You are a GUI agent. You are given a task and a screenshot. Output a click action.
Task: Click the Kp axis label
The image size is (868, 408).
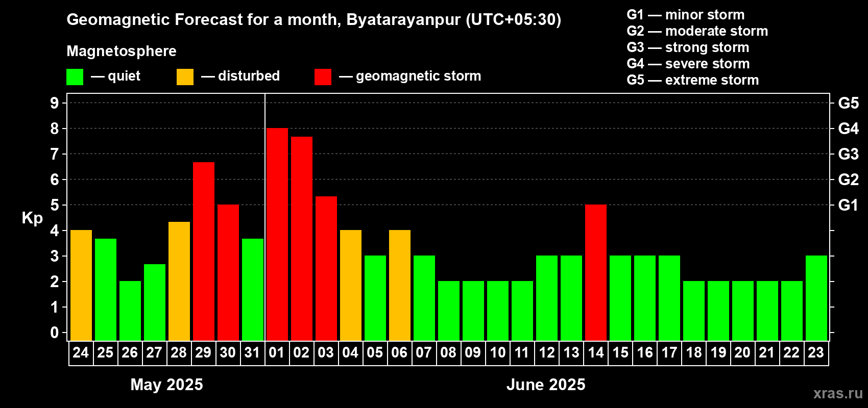(x=32, y=218)
